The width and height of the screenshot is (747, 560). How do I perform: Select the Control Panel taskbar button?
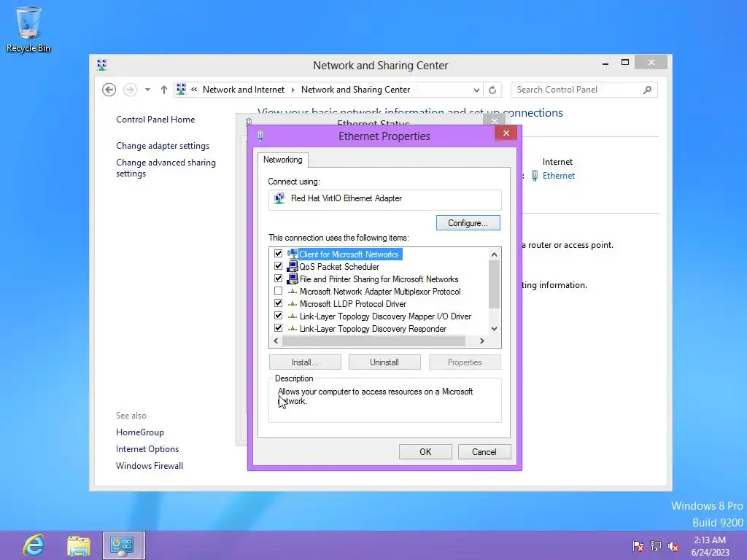[x=122, y=545]
